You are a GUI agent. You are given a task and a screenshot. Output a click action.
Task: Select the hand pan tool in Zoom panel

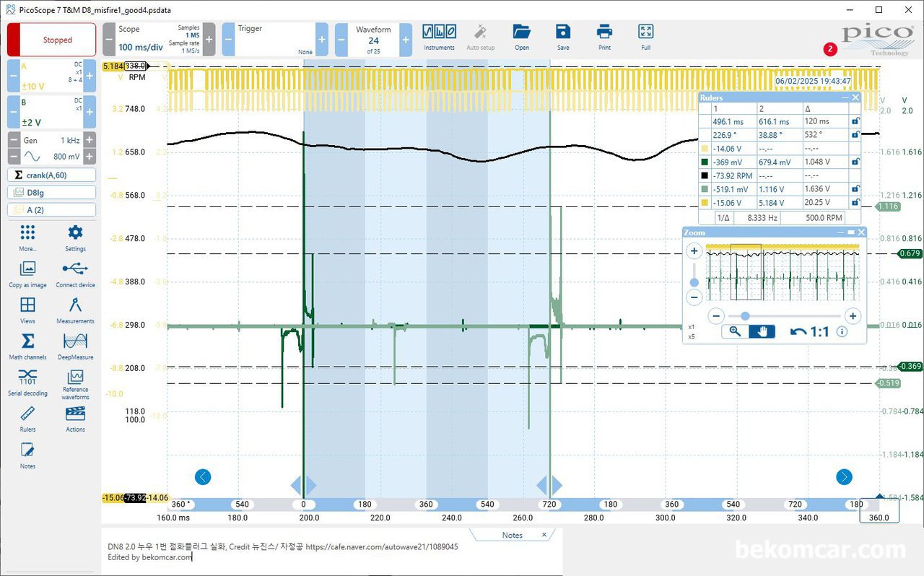point(762,331)
